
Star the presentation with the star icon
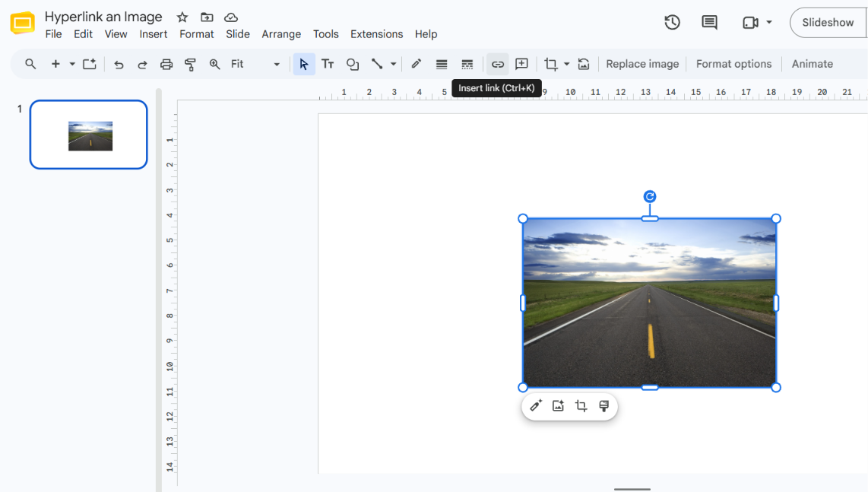tap(182, 17)
